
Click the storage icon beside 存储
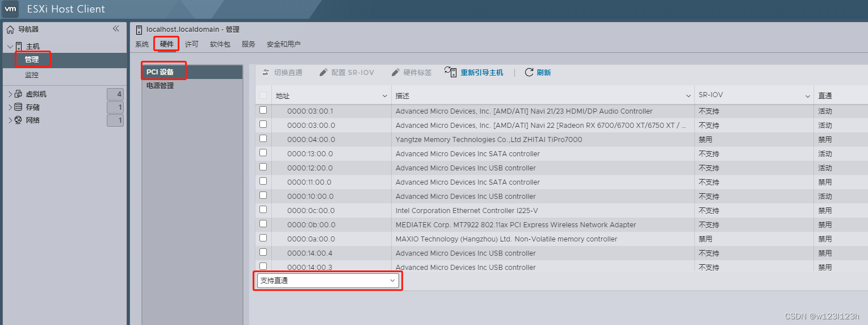18,107
